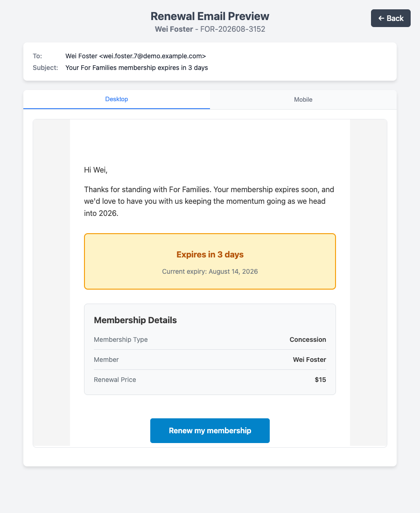
Task: Click the Renew my membership button
Action: click(210, 430)
